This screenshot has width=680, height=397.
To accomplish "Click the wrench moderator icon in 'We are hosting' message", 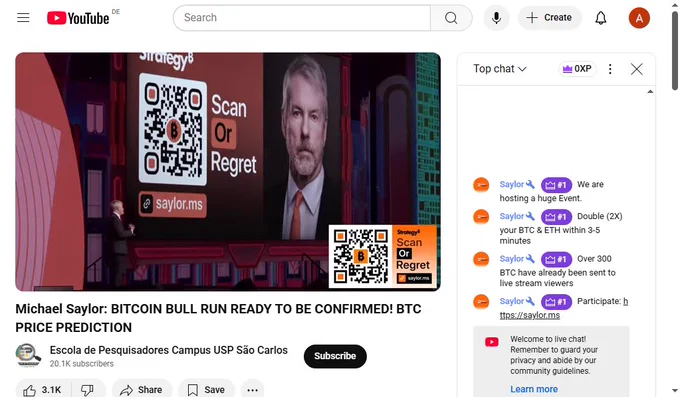I will click(530, 184).
